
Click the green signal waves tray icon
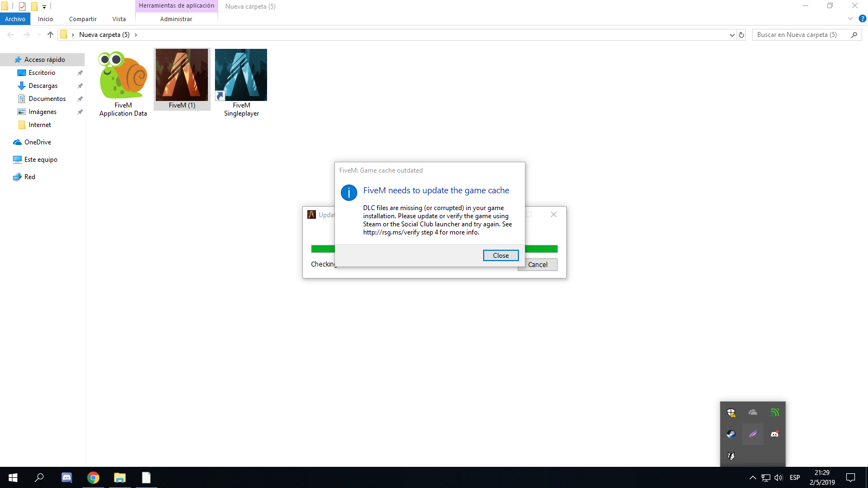(775, 413)
